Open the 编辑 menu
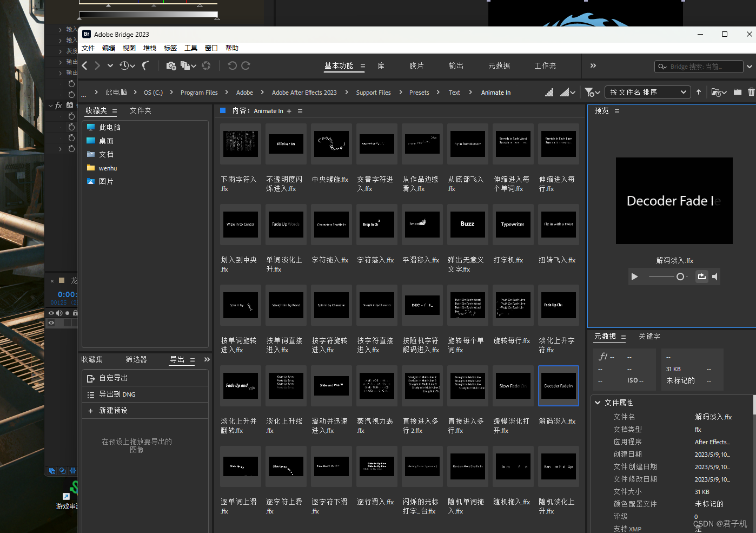 coord(109,48)
